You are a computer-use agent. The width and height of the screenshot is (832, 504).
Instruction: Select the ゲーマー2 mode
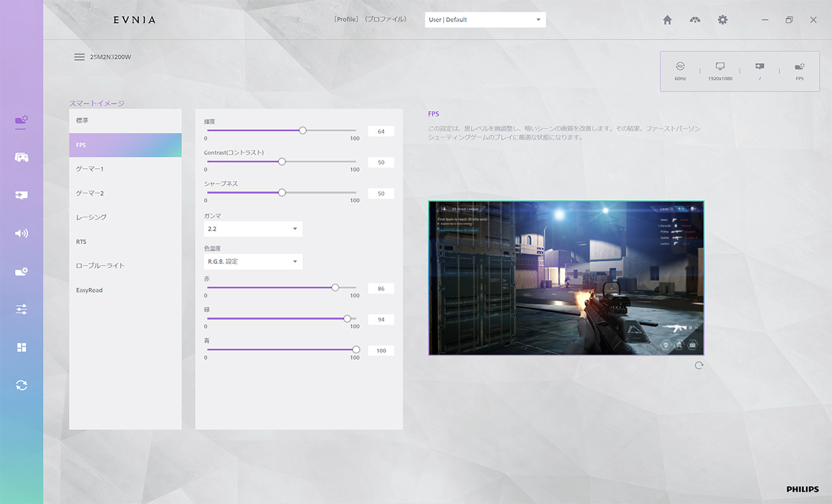pyautogui.click(x=125, y=194)
